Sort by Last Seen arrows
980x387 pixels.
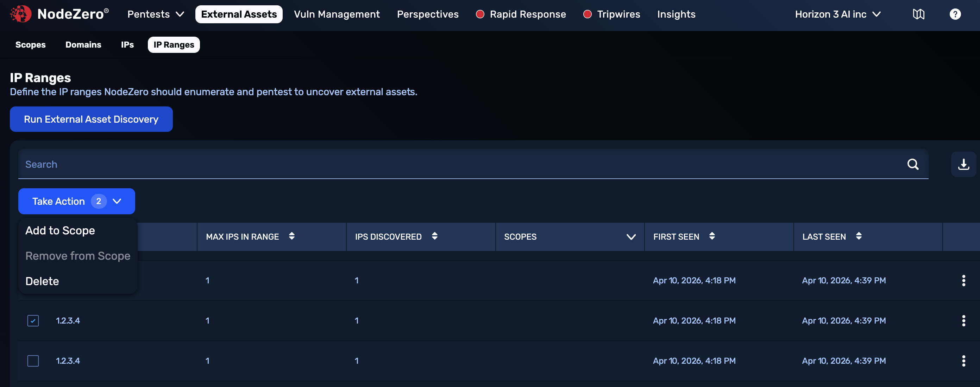tap(859, 236)
